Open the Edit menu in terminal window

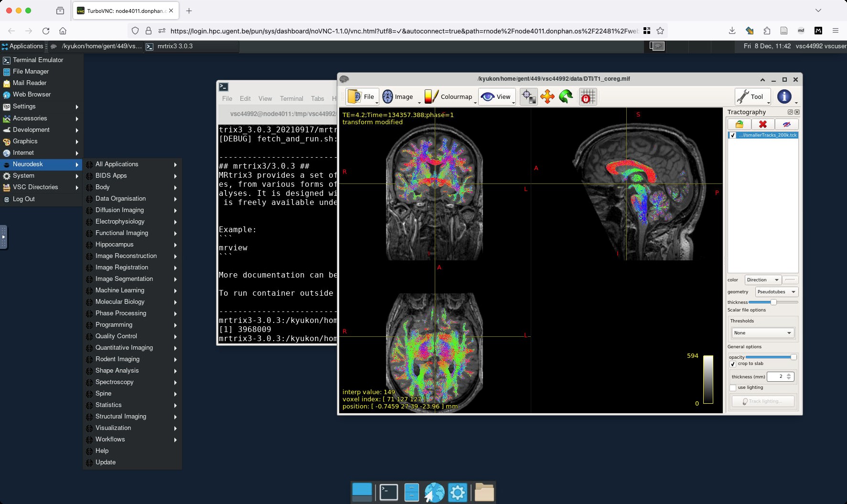[245, 98]
